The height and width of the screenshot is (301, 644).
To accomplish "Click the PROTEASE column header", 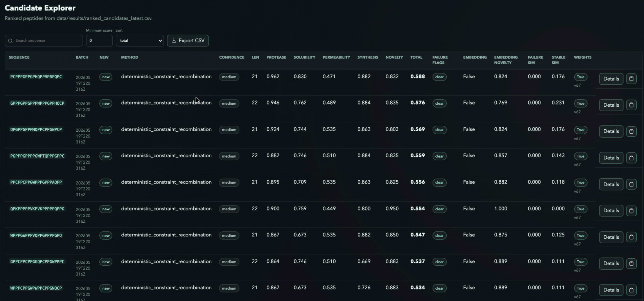I will [x=276, y=57].
